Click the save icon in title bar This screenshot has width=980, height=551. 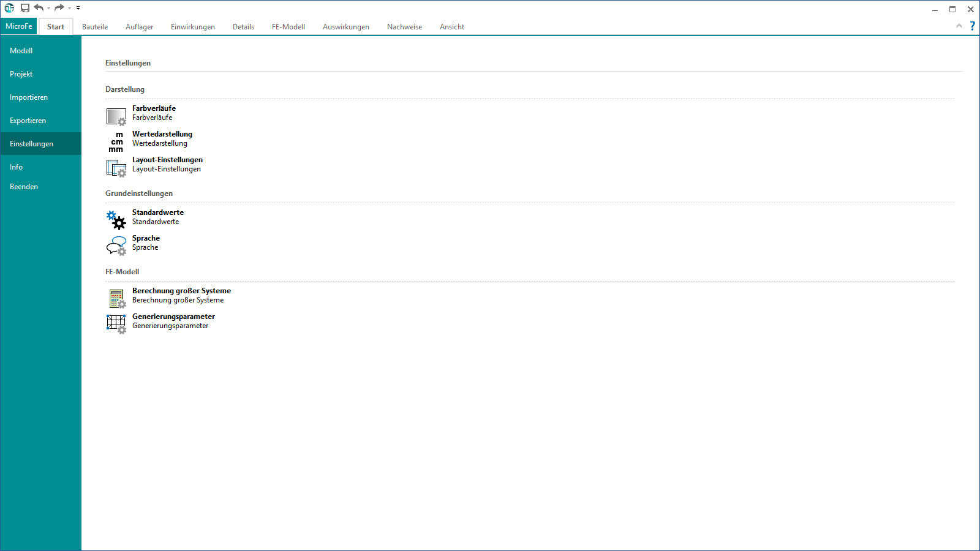pyautogui.click(x=25, y=8)
